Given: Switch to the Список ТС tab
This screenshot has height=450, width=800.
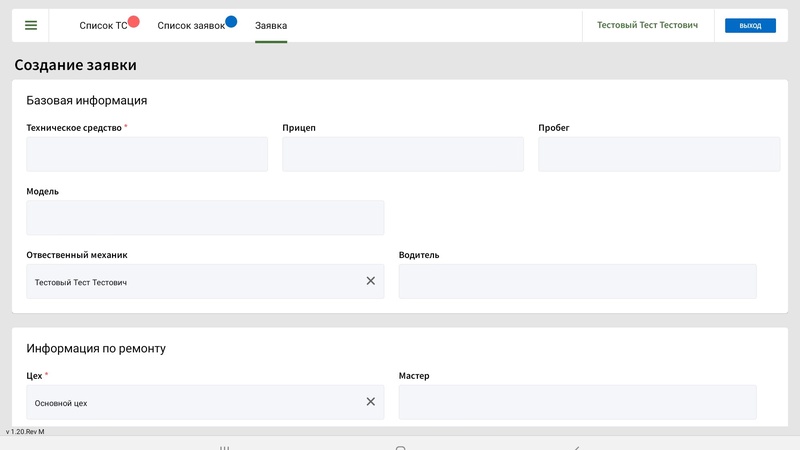Looking at the screenshot, I should tap(103, 26).
